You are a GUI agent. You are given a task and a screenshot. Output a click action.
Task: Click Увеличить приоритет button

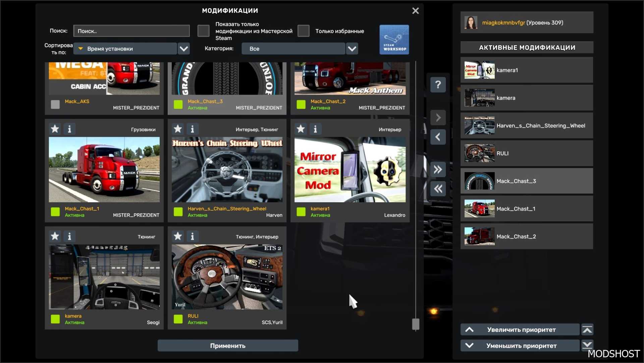(520, 330)
